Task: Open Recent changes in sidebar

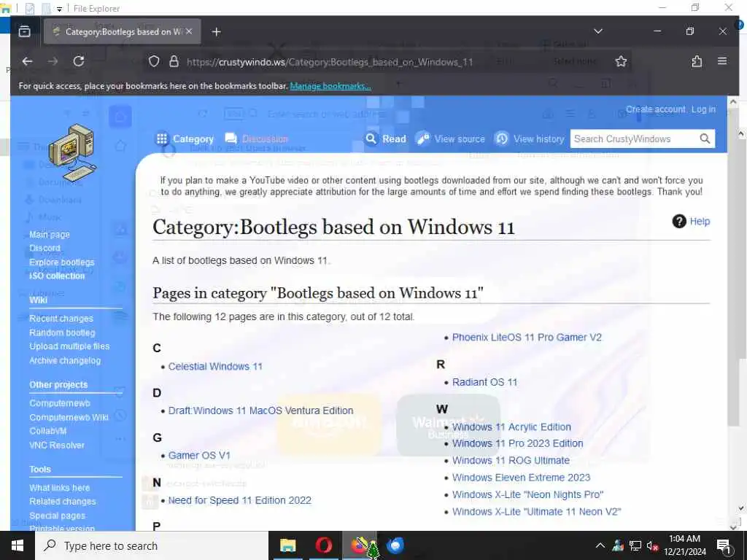Action: click(x=61, y=319)
